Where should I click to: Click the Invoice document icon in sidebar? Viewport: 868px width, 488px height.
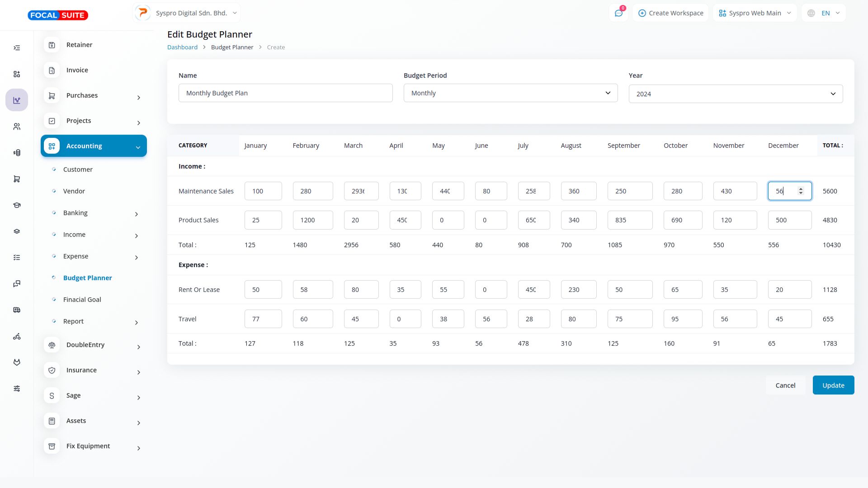point(52,70)
